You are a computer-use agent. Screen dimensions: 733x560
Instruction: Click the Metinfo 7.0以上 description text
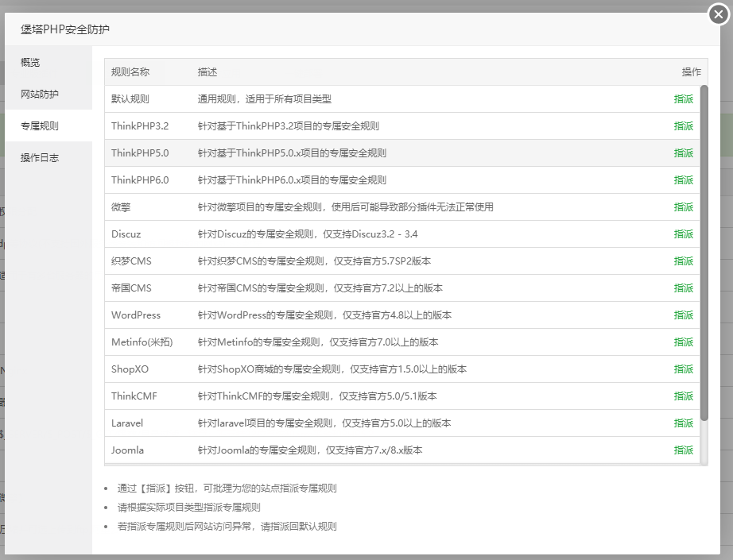click(x=317, y=342)
